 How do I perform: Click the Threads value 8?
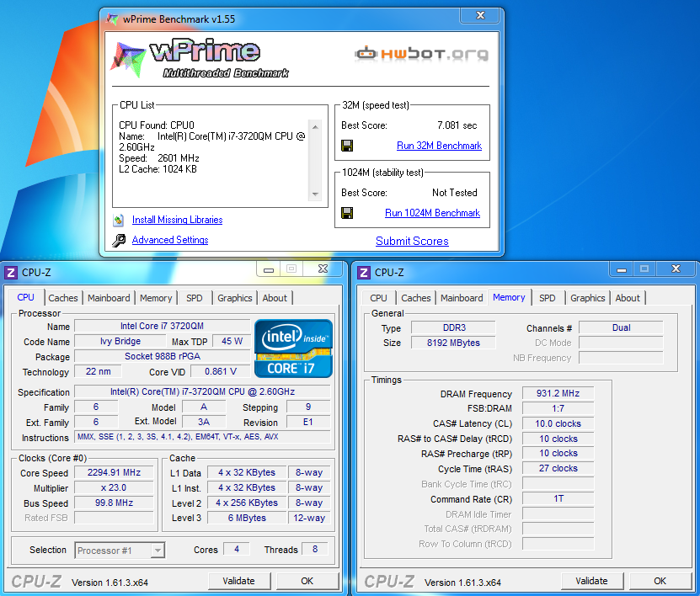(x=315, y=550)
